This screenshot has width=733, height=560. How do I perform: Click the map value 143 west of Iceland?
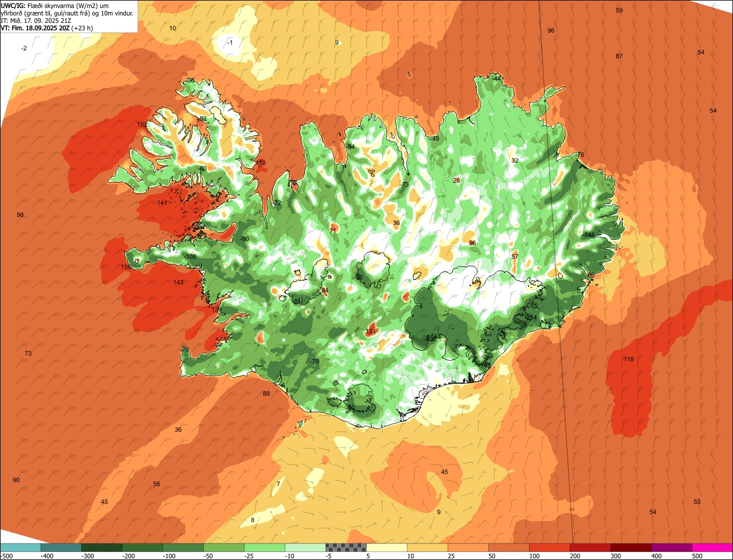click(x=178, y=282)
